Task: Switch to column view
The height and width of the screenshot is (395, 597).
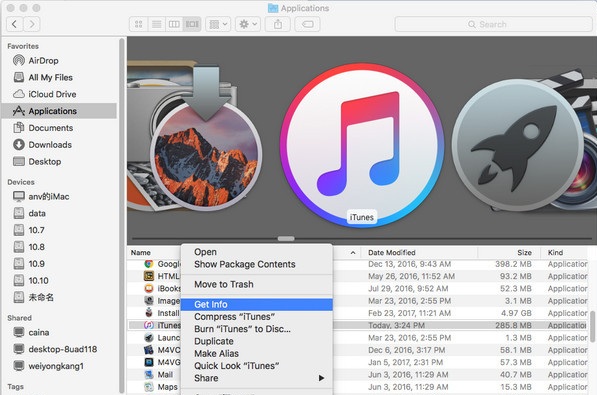Action: click(x=174, y=24)
